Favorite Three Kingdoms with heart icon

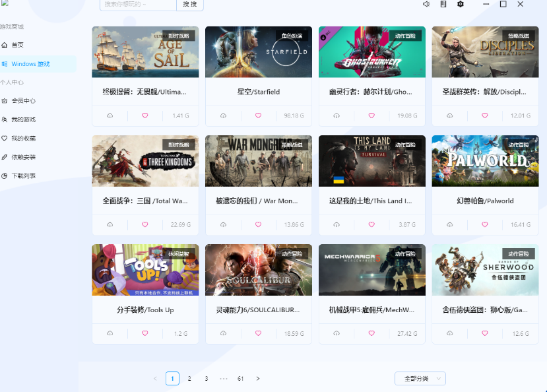pos(145,224)
